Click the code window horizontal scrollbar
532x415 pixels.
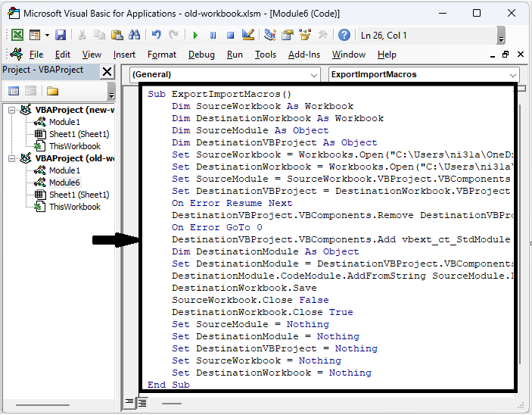click(172, 404)
